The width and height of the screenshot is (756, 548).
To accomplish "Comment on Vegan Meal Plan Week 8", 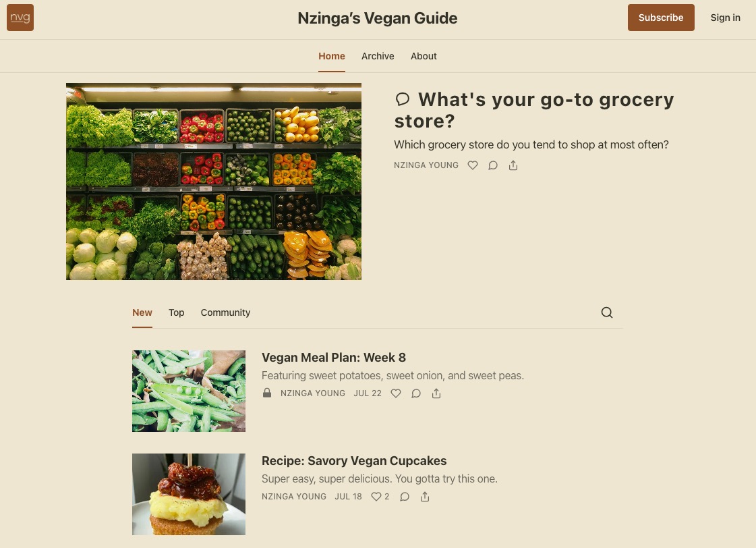I will [416, 393].
